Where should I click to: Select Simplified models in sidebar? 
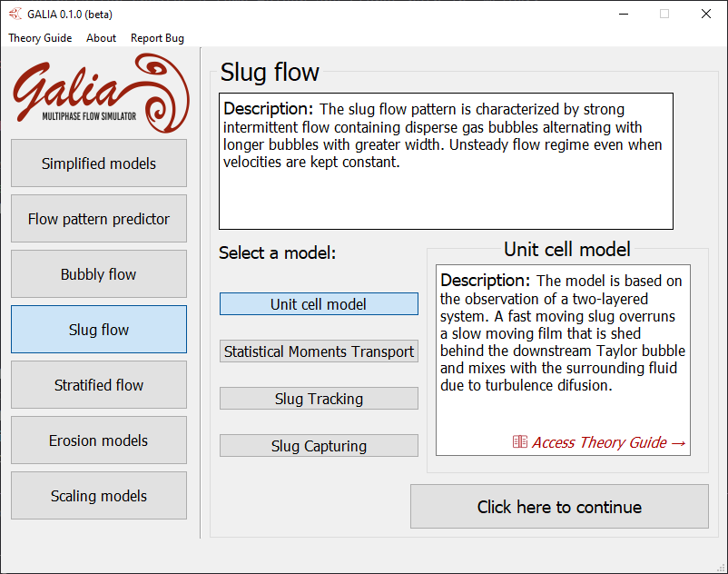(x=99, y=163)
